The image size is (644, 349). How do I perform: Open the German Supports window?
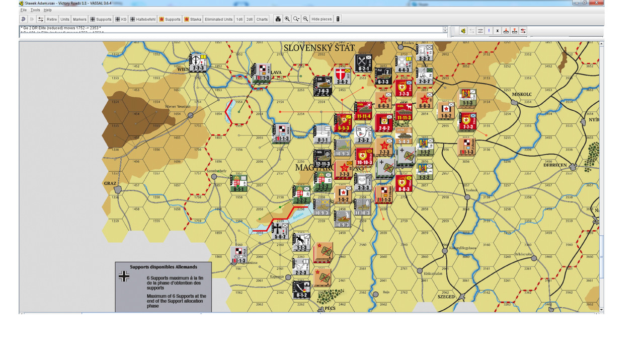(101, 19)
